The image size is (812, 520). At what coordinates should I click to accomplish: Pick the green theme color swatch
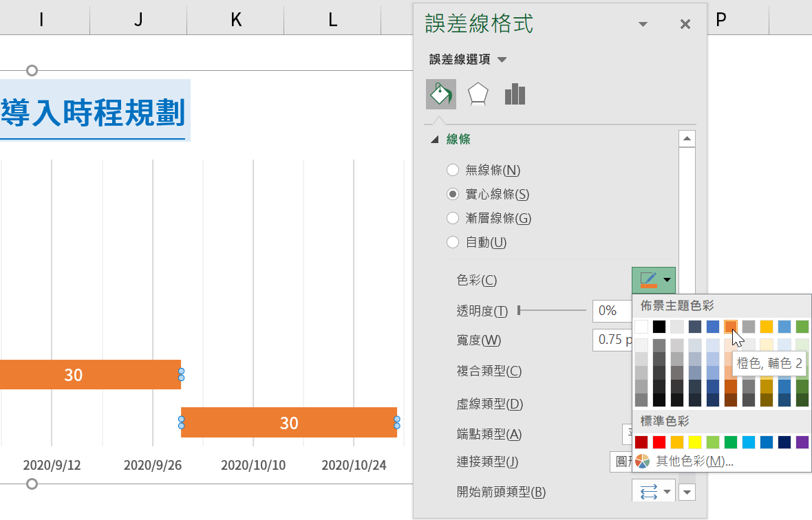802,327
